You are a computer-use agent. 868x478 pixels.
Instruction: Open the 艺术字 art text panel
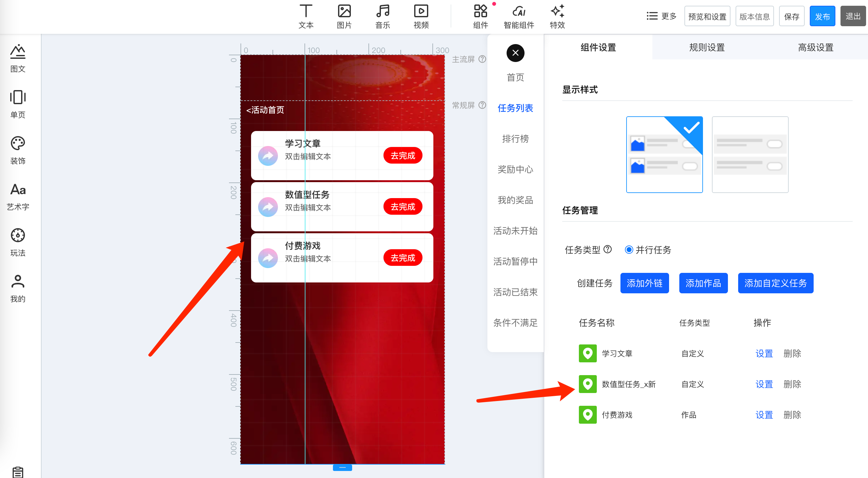(18, 197)
